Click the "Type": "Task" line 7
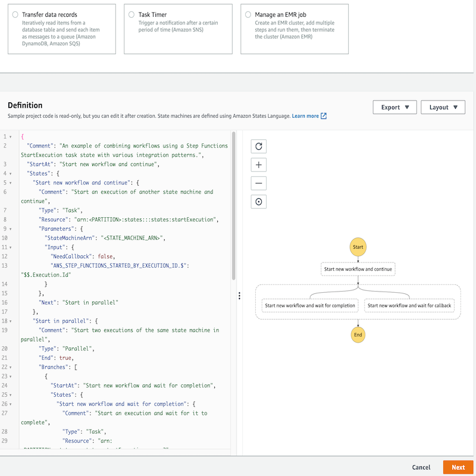The image size is (476, 476). (61, 211)
